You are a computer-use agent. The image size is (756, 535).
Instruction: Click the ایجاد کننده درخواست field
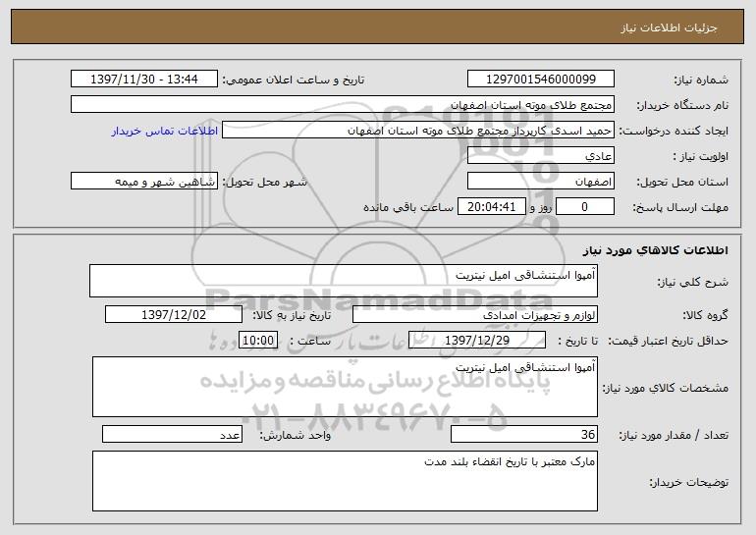(x=418, y=131)
